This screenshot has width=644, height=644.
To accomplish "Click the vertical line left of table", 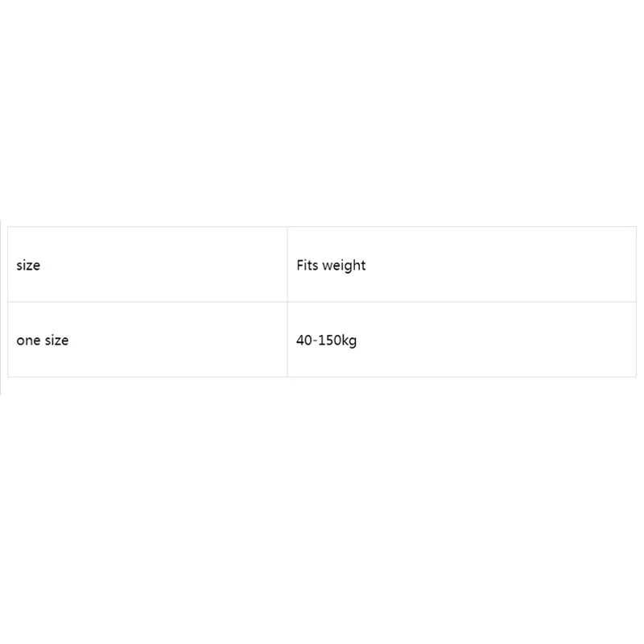I will [x=1, y=307].
